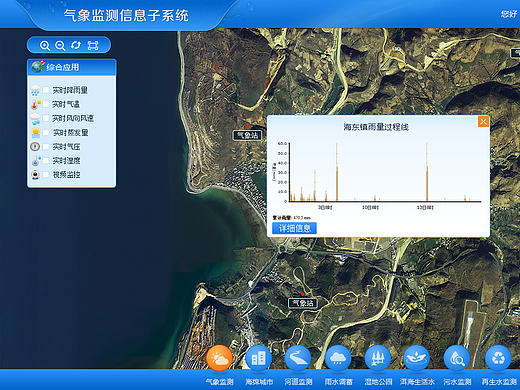This screenshot has width=520, height=390.
Task: Click the 气象监测信息子系统 title
Action: coord(126,16)
